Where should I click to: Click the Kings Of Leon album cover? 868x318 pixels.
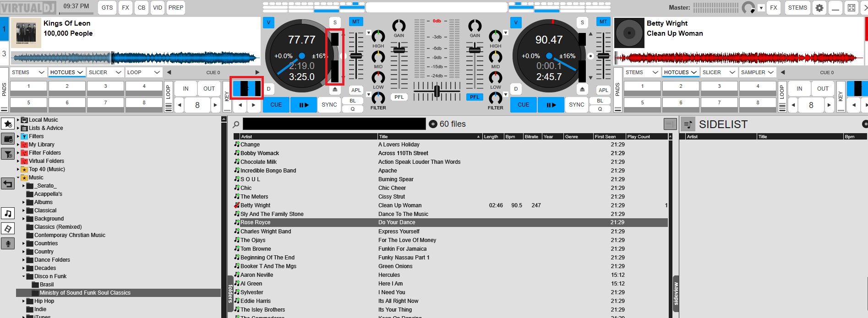26,33
